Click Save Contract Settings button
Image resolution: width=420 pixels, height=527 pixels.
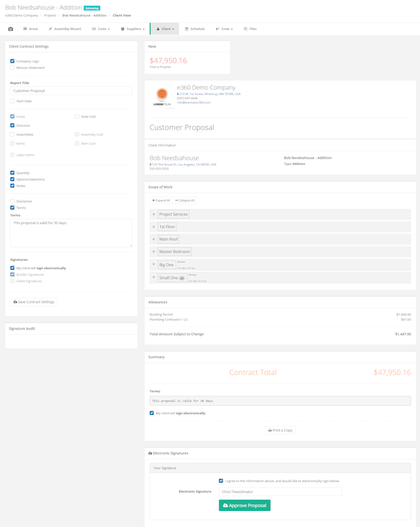tap(34, 302)
